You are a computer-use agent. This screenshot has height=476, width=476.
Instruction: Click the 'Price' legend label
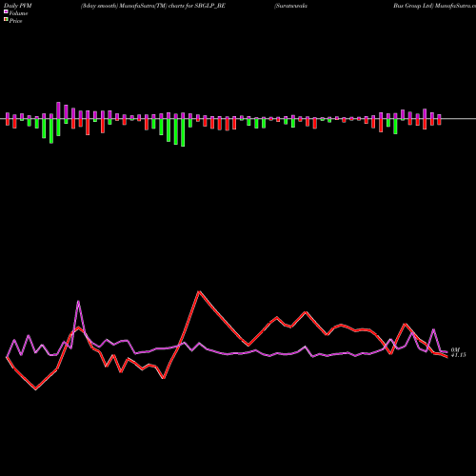point(15,21)
